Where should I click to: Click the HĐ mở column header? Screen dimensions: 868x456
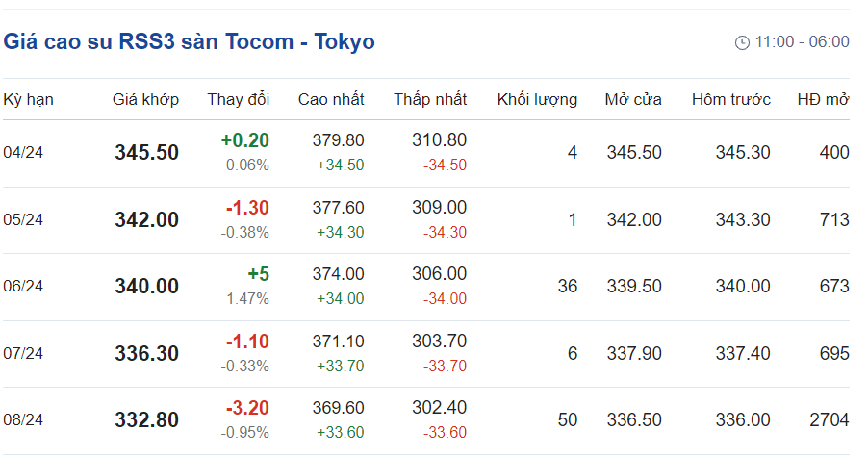[823, 99]
